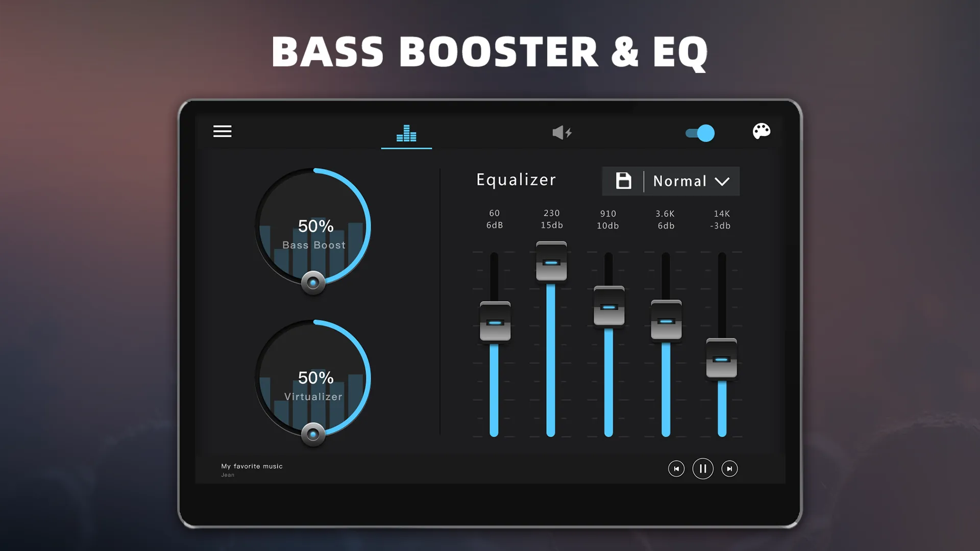Viewport: 980px width, 551px height.
Task: Skip to previous track using back icon
Action: pos(676,467)
